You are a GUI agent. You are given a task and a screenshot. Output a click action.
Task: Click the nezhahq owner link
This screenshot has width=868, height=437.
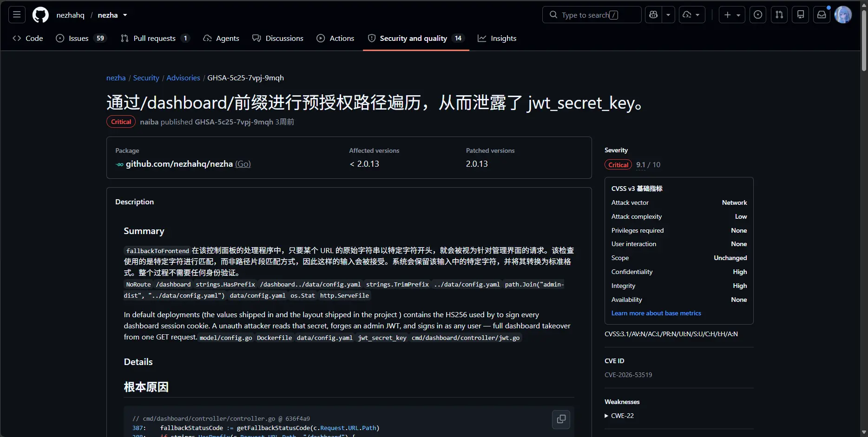point(71,15)
